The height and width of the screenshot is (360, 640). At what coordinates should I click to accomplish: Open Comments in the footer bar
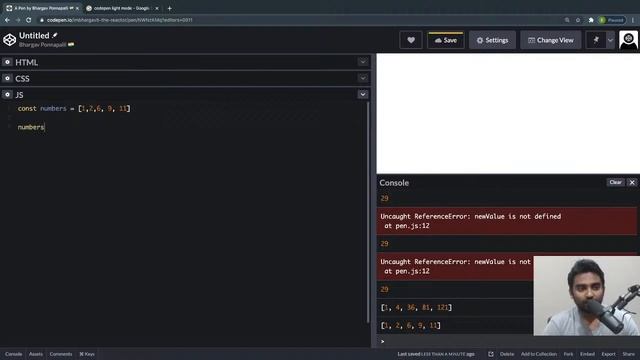(61, 354)
